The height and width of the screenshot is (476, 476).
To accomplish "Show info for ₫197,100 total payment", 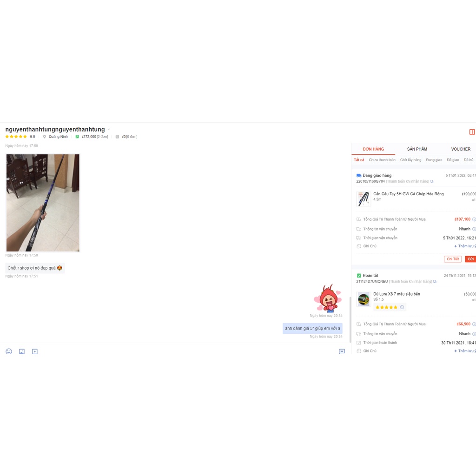I will pos(474,219).
